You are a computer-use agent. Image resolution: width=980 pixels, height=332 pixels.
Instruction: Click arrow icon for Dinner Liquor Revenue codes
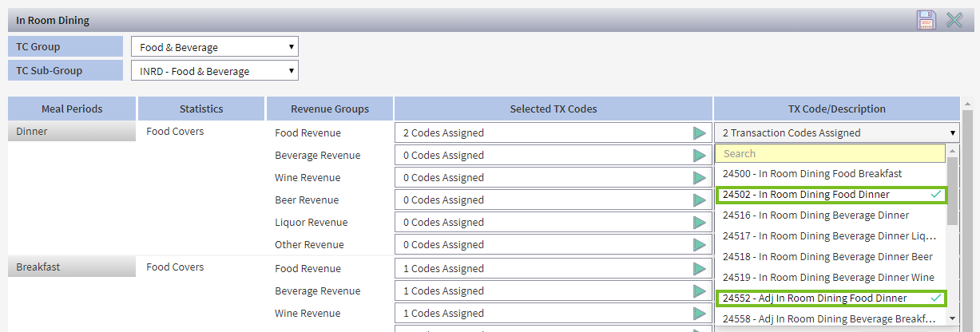pos(700,223)
